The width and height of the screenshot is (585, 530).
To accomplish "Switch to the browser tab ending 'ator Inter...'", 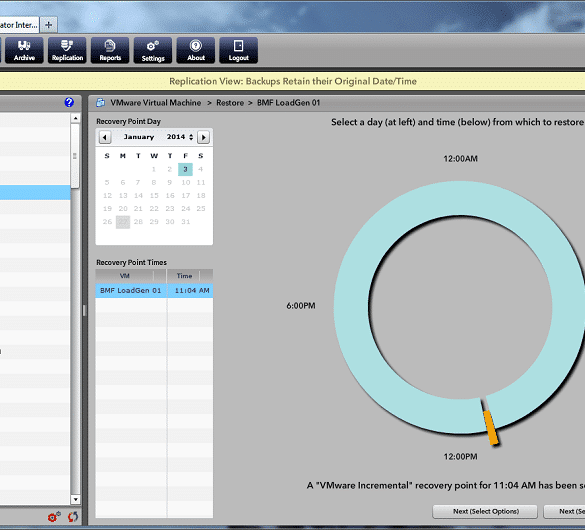I will point(19,25).
